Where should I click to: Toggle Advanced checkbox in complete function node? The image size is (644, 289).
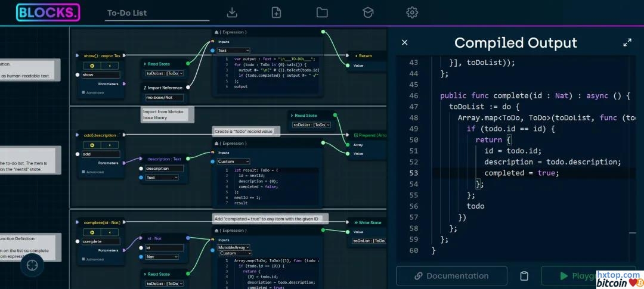[x=83, y=259]
